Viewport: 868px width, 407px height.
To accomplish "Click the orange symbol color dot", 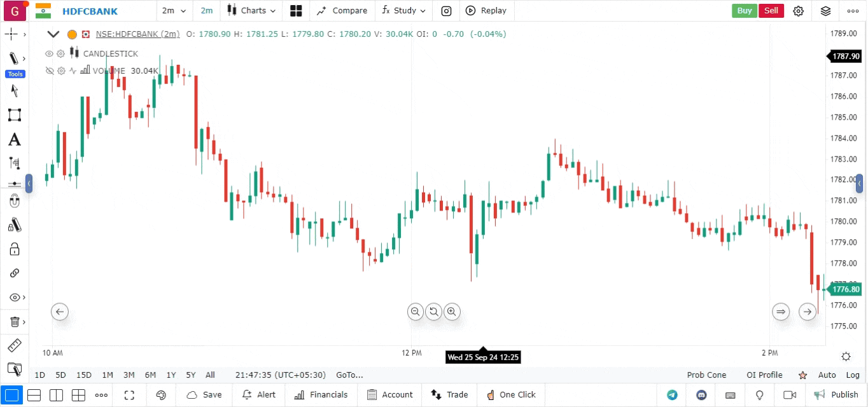I will (x=72, y=34).
